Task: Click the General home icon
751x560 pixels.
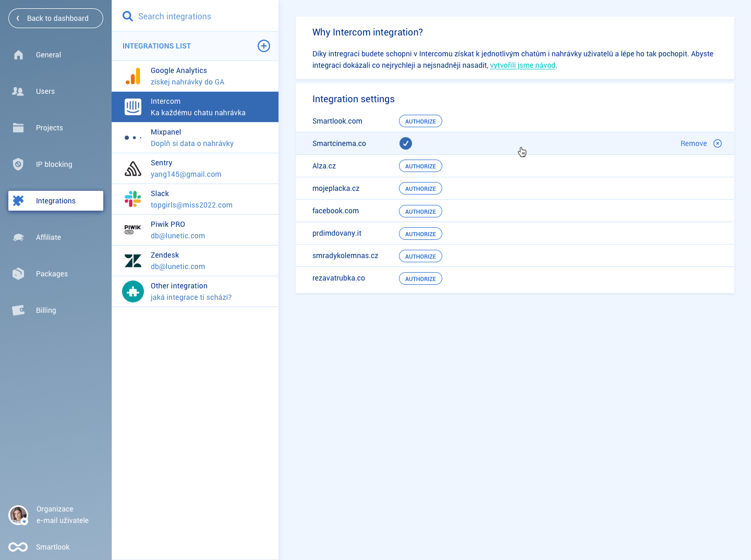Action: pyautogui.click(x=18, y=55)
